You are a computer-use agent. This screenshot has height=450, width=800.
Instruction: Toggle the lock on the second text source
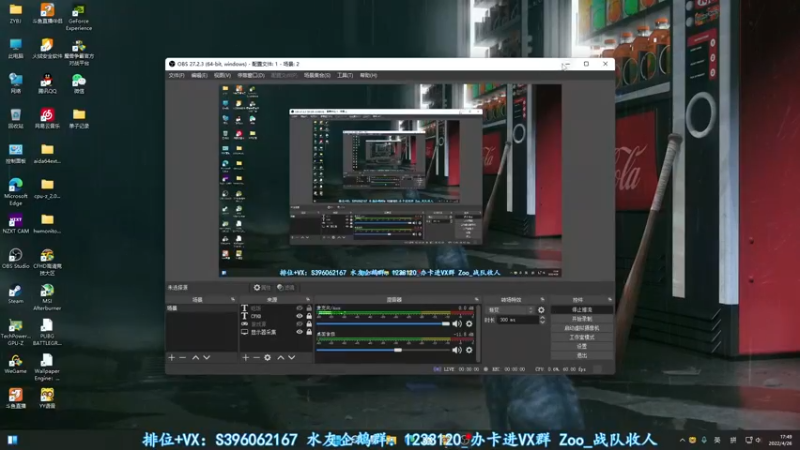pyautogui.click(x=309, y=316)
